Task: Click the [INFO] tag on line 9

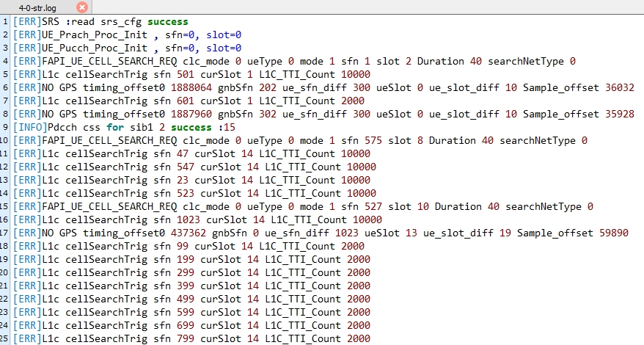Action: [x=30, y=128]
